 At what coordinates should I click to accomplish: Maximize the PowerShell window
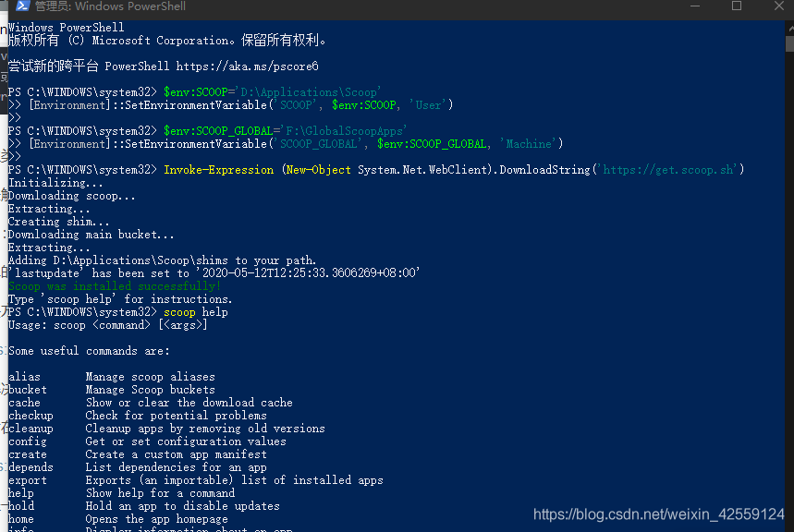point(737,6)
